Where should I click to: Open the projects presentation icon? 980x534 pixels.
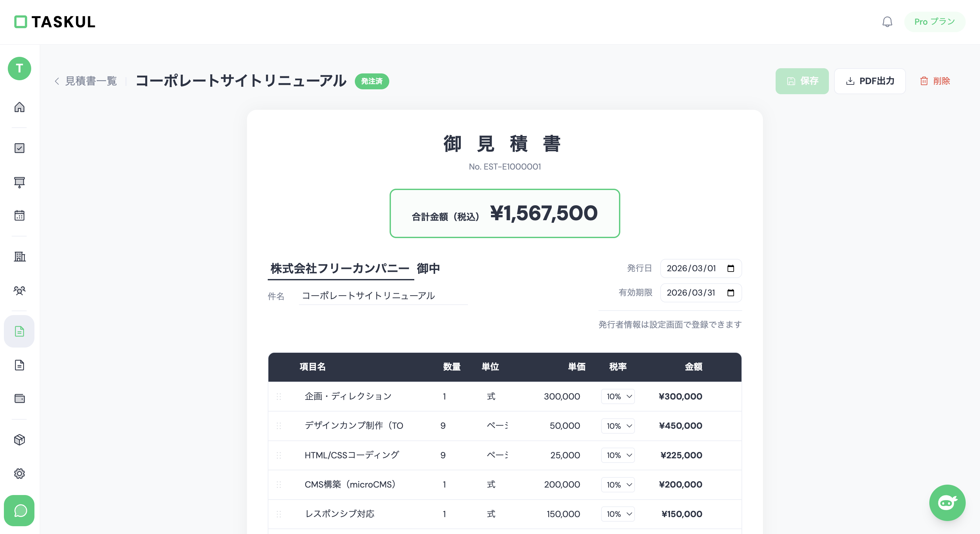click(x=19, y=182)
